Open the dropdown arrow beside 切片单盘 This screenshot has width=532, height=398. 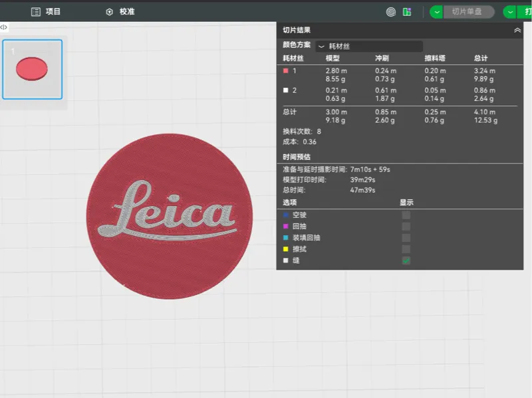[x=436, y=12]
